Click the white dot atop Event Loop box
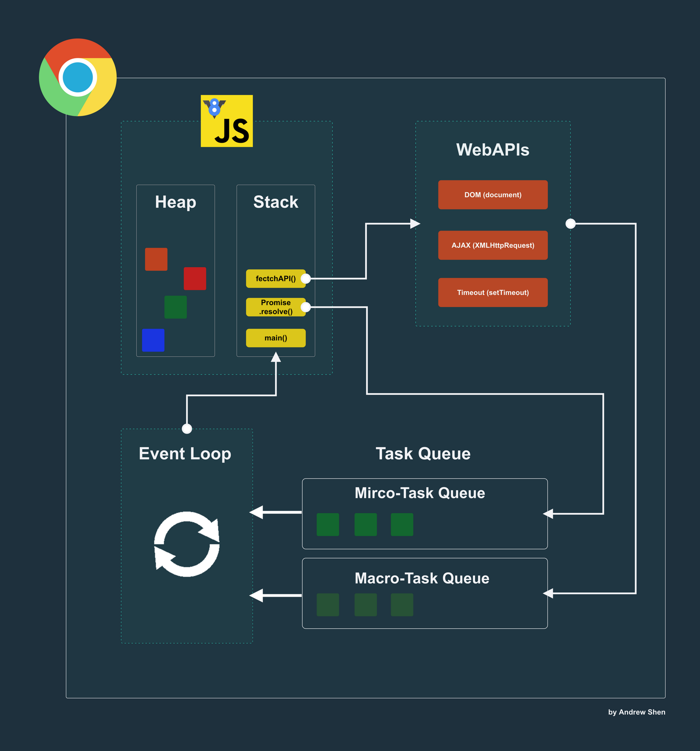 (x=187, y=428)
